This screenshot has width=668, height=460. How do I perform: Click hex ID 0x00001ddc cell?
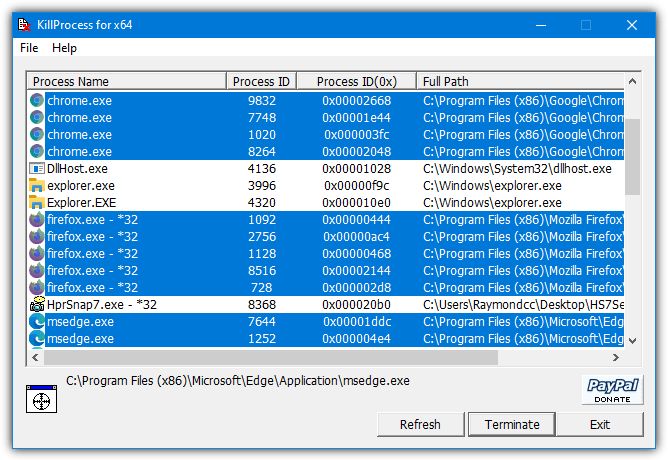[357, 322]
